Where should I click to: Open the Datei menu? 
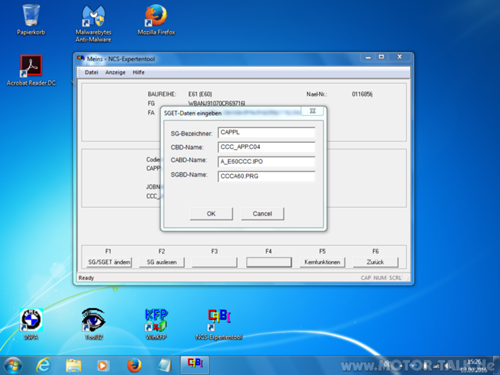[x=91, y=72]
